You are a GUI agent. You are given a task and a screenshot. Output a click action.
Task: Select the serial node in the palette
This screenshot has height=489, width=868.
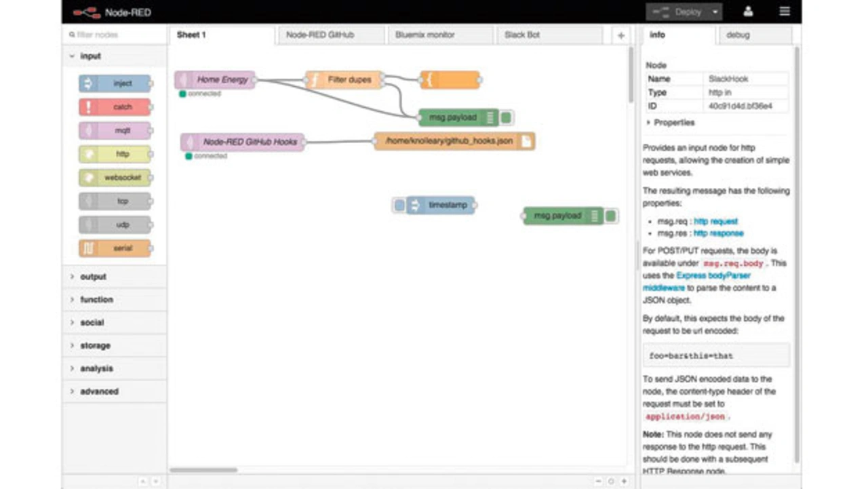coord(115,248)
